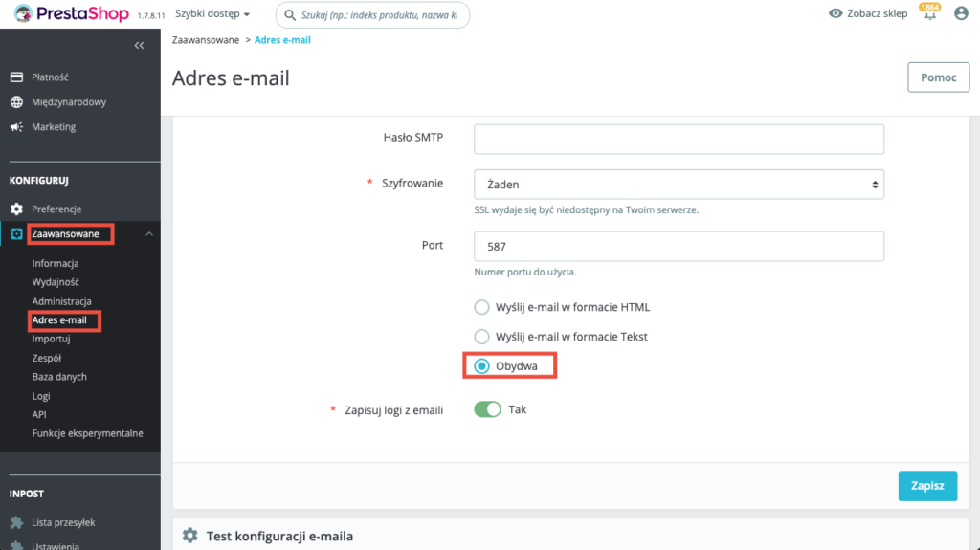Click the Międzynarodowy globe icon
Viewport: 980px width, 550px height.
(x=17, y=102)
